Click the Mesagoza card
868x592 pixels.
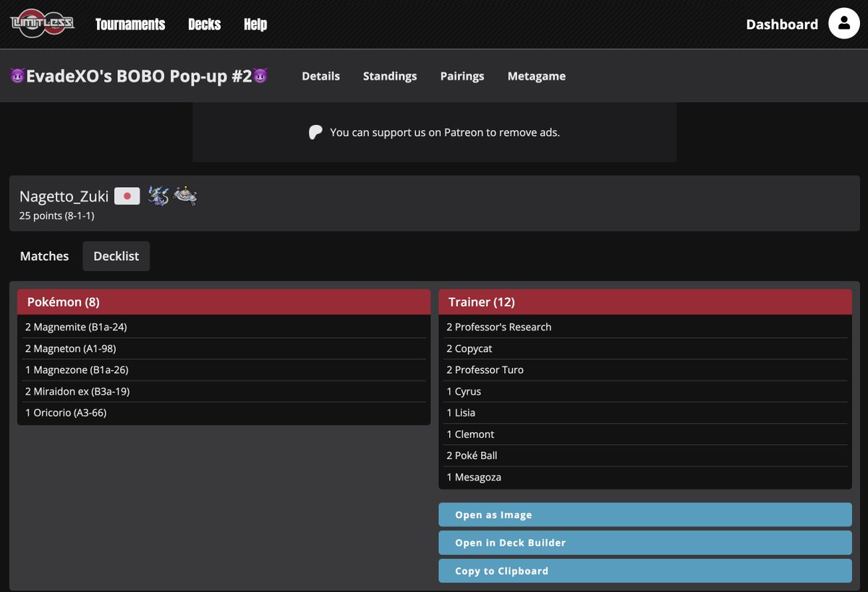[645, 477]
